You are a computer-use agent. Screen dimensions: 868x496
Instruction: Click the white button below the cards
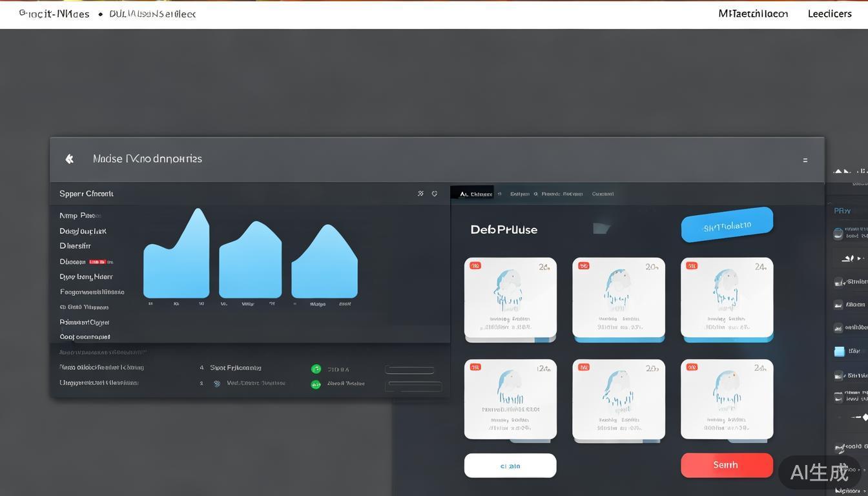click(x=510, y=466)
